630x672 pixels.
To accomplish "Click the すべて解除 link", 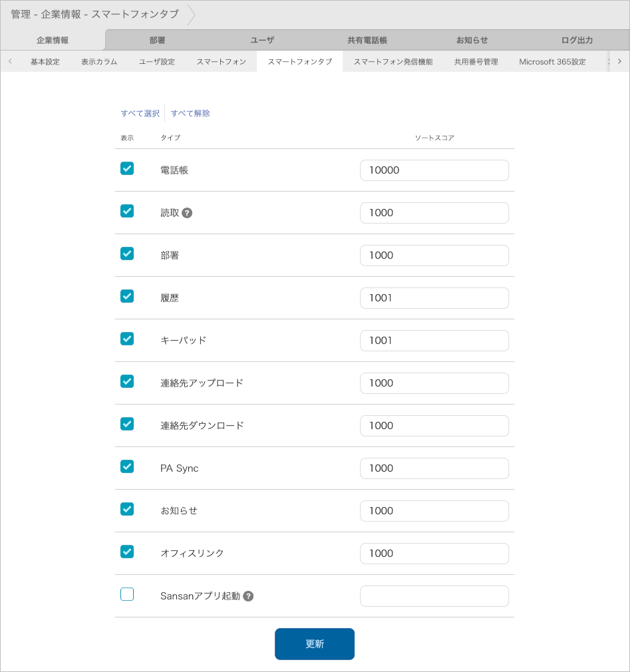I will (x=190, y=114).
